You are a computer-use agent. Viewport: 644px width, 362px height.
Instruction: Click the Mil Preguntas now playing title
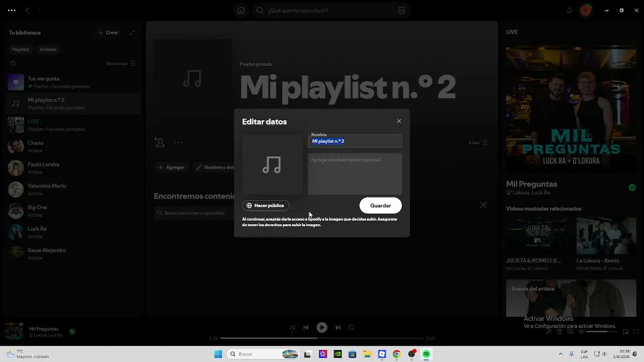click(x=44, y=329)
